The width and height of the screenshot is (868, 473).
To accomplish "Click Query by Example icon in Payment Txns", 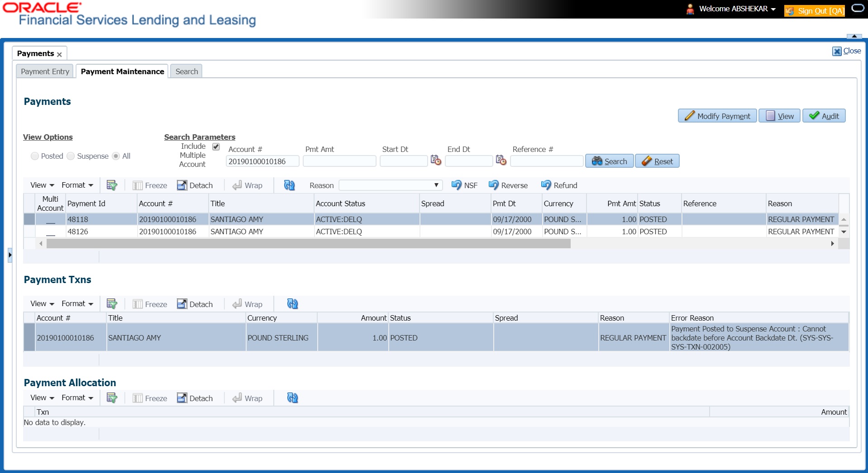I will 112,304.
